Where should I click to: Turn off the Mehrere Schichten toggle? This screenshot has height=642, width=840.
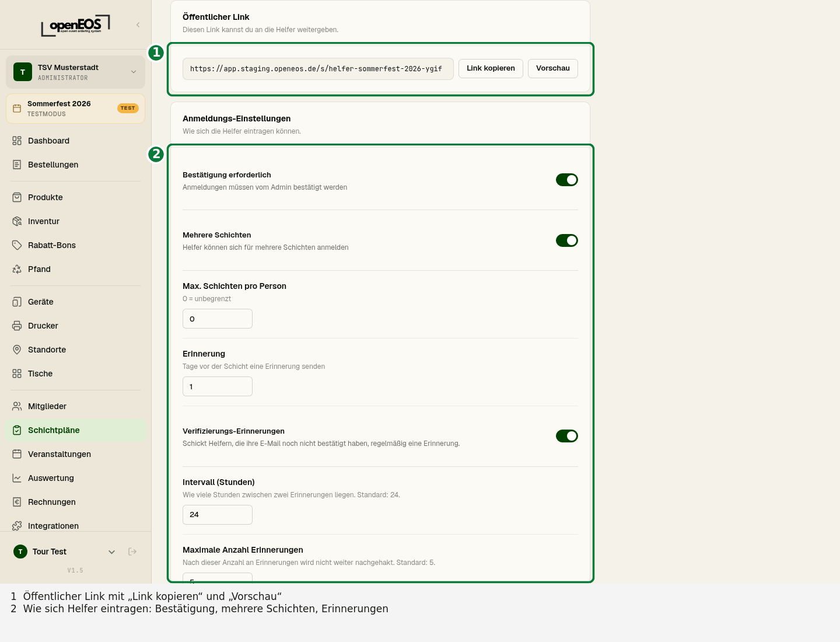[567, 240]
